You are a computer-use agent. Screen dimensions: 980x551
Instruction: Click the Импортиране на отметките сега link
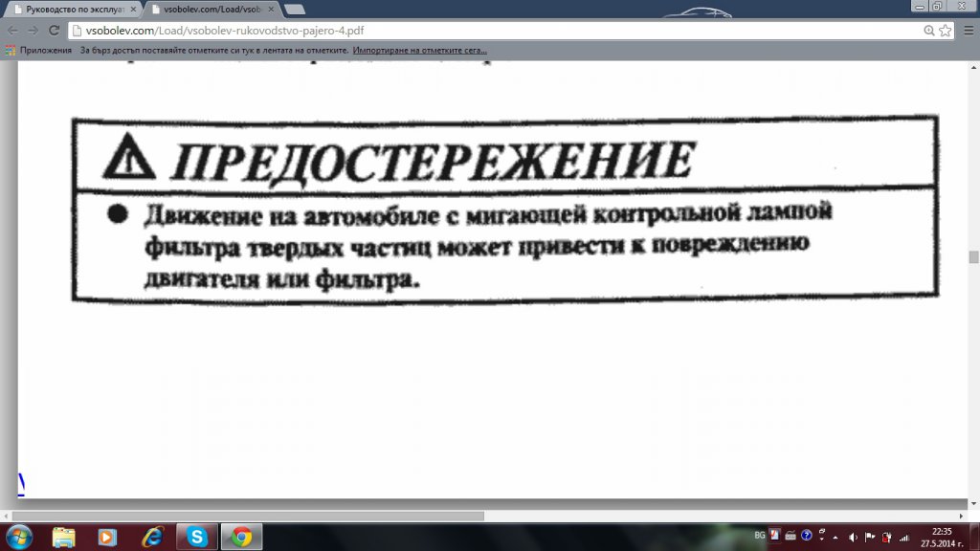point(419,51)
